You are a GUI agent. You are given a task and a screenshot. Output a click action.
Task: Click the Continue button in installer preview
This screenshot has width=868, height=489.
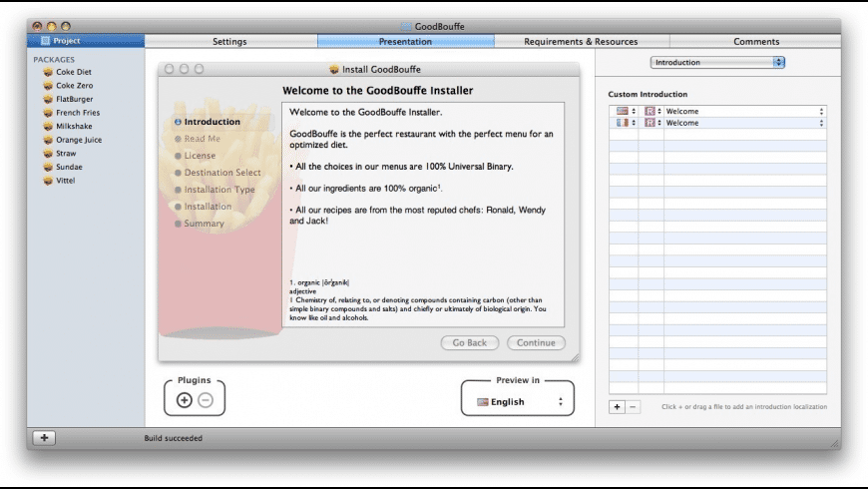click(536, 342)
